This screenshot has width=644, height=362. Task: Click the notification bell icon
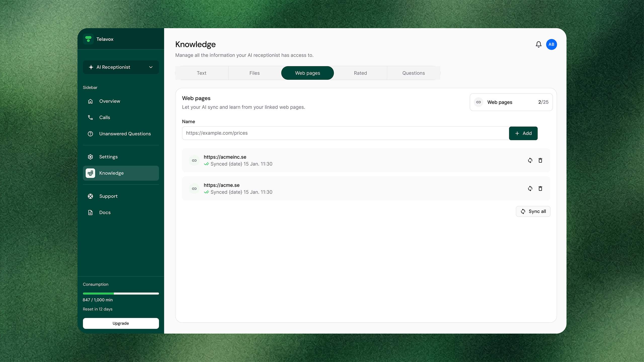(538, 44)
